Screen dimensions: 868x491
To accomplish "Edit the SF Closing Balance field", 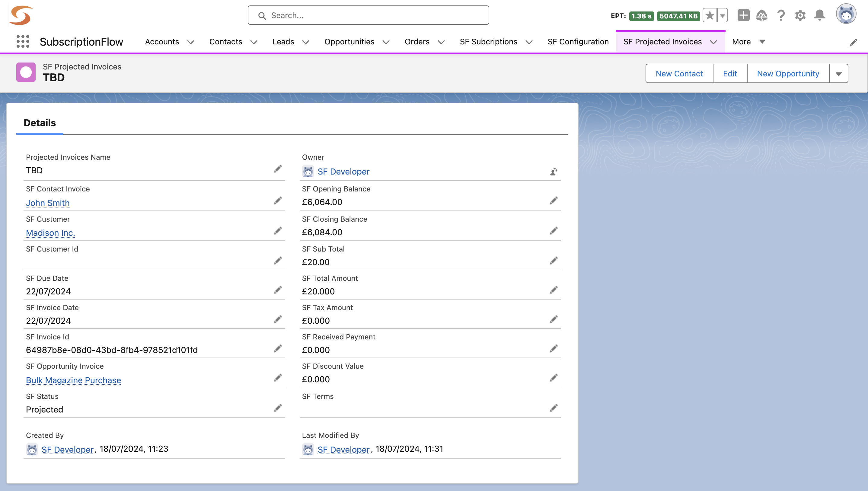I will tap(554, 231).
